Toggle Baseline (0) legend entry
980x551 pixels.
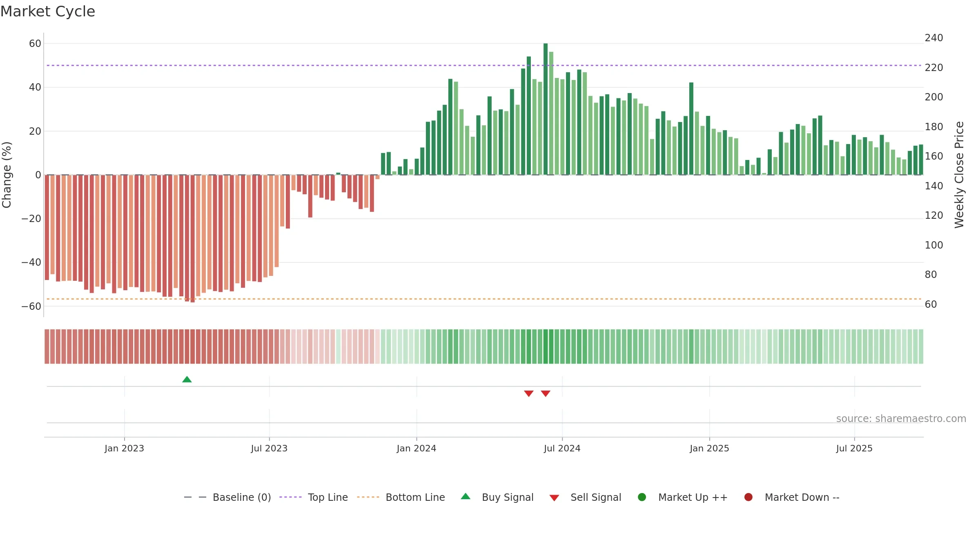(227, 498)
